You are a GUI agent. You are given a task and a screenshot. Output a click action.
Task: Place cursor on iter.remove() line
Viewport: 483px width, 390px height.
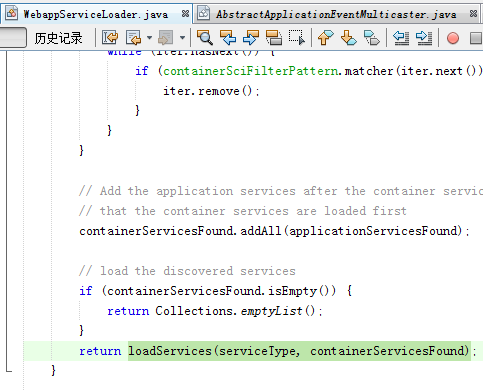pyautogui.click(x=211, y=91)
